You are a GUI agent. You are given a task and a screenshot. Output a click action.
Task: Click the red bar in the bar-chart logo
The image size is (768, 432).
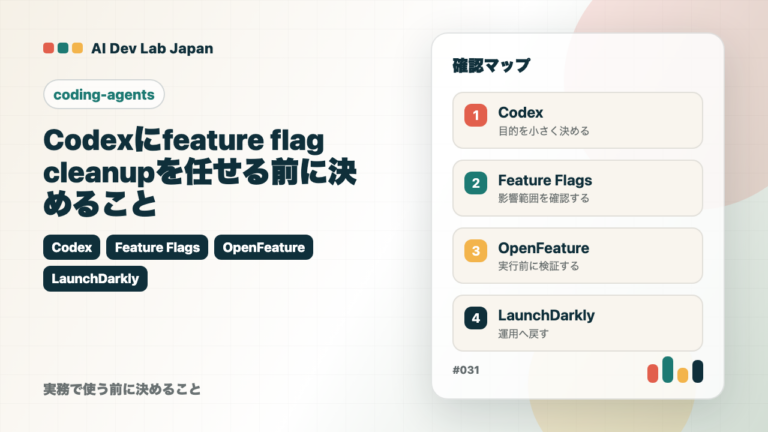click(x=652, y=373)
